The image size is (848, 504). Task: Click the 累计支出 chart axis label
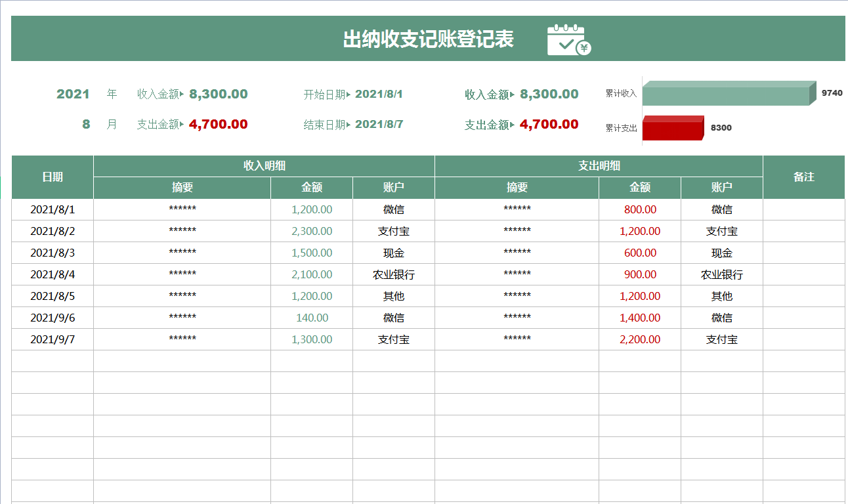[x=621, y=128]
